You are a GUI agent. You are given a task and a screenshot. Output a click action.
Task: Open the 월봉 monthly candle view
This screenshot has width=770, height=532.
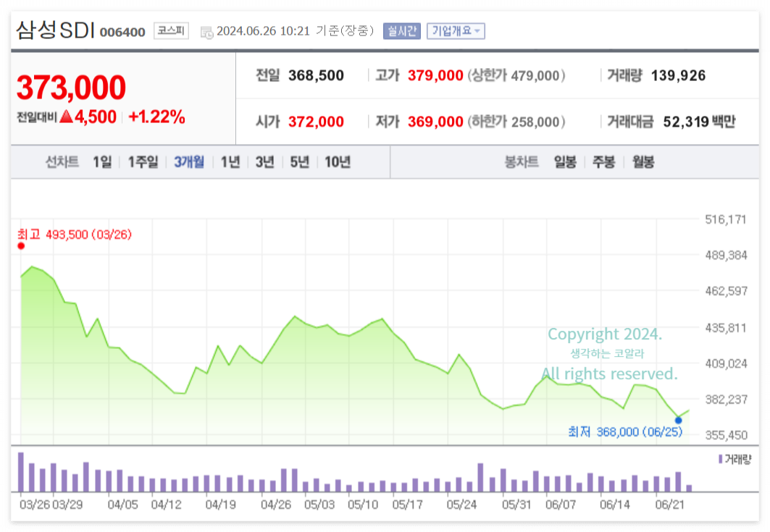644,162
